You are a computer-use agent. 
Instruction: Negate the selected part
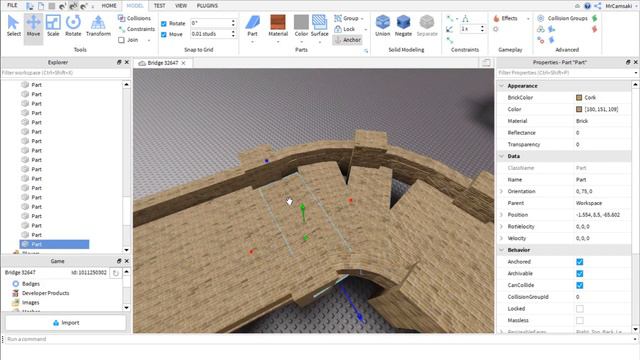[x=403, y=26]
